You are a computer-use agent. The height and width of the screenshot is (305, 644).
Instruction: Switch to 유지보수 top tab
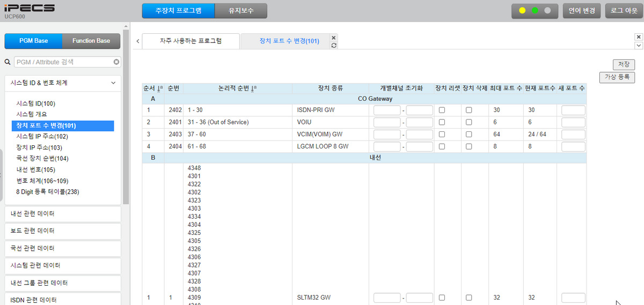(x=240, y=11)
